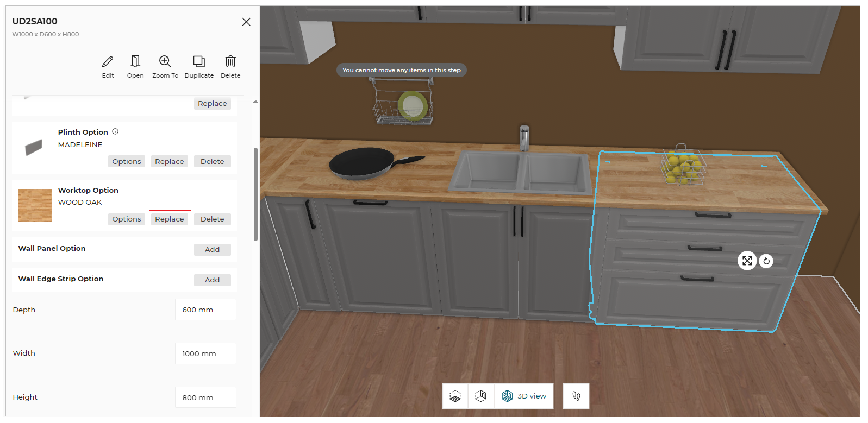
Task: Click the Wall Panel Option label
Action: tap(52, 248)
